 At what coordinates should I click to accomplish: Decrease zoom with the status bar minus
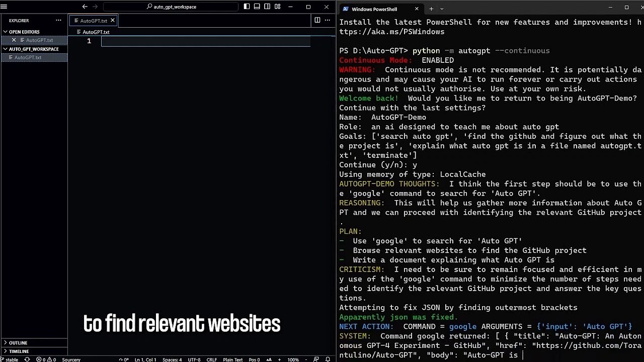click(x=306, y=359)
